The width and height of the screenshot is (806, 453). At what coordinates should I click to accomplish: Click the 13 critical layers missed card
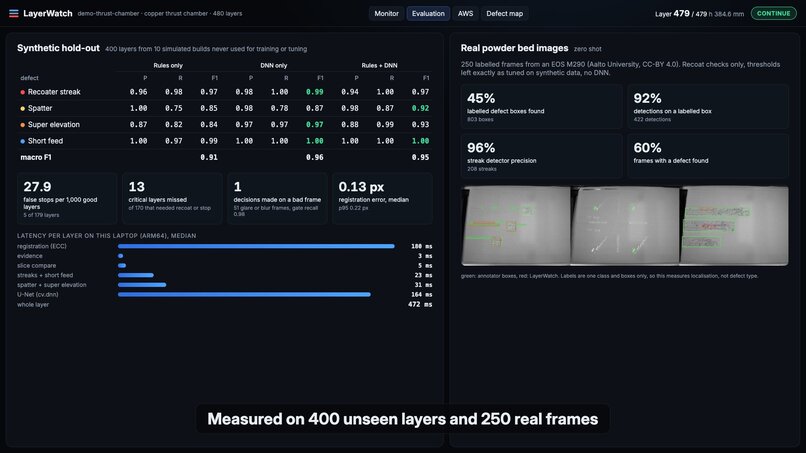click(172, 198)
